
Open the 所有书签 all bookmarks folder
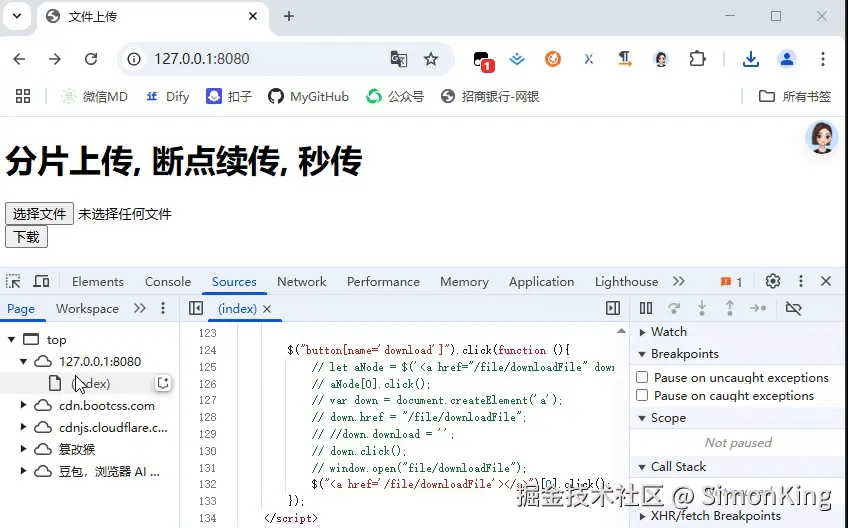[x=794, y=97]
